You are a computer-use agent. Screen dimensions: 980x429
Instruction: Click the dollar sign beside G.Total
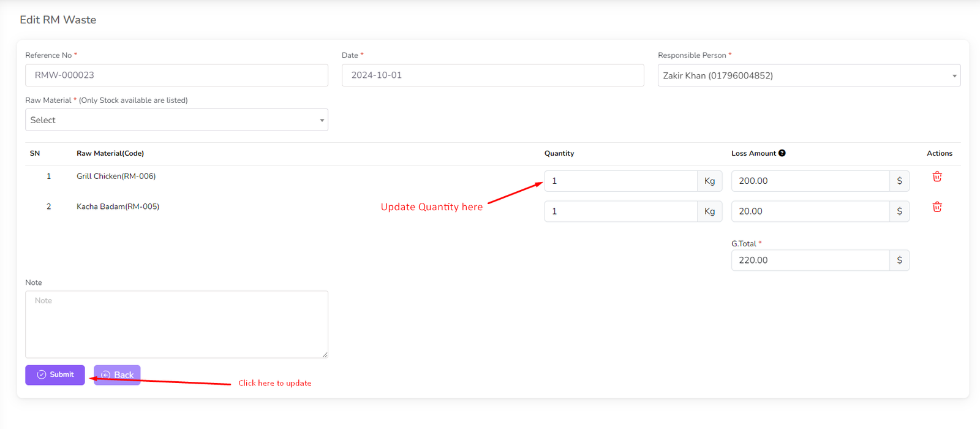899,260
